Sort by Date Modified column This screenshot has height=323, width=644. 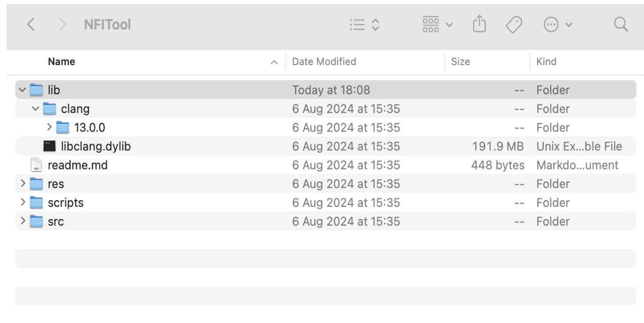tap(324, 62)
